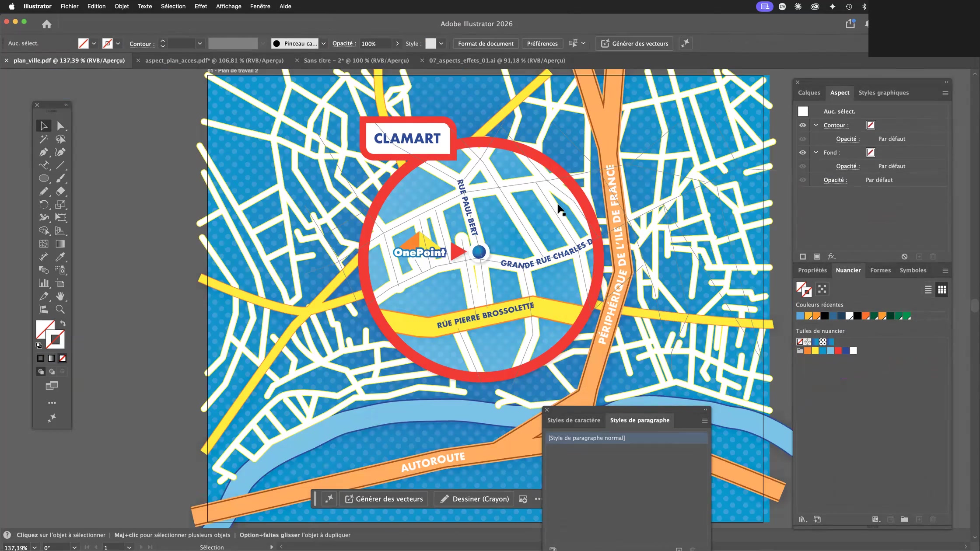Screen dimensions: 980x551
Task: Collapse the Contour row in Aspect panel
Action: pos(816,125)
